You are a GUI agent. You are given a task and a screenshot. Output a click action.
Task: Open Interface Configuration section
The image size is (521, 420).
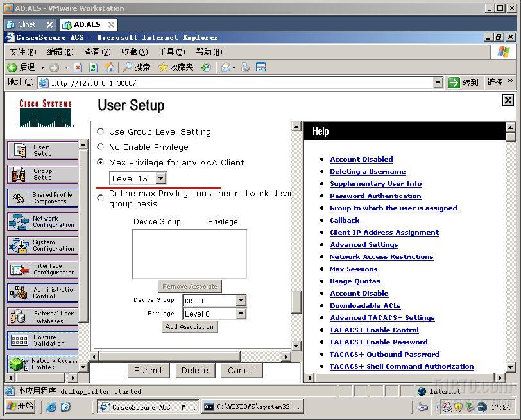click(42, 269)
